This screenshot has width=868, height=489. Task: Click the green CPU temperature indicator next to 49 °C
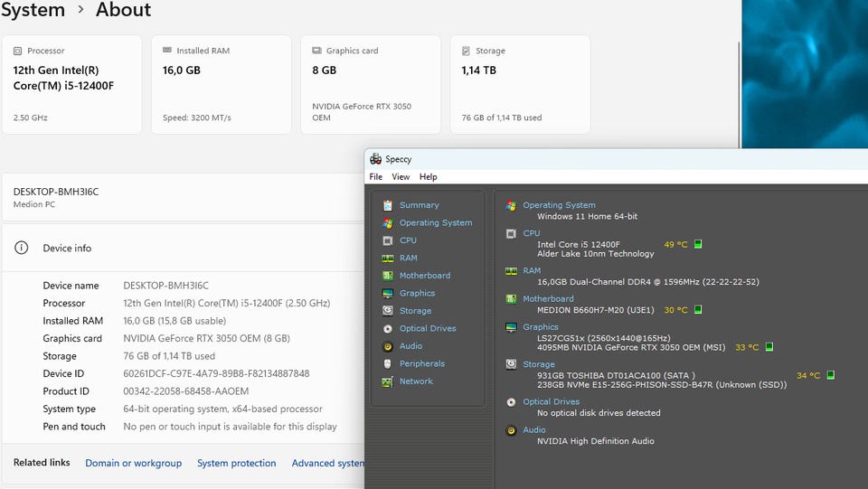point(698,244)
